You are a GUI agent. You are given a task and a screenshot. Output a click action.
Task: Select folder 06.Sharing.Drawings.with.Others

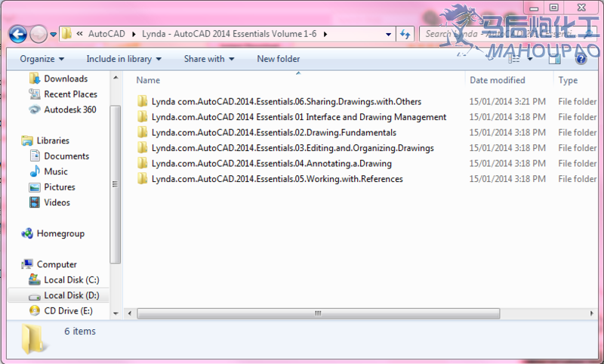[x=286, y=102]
